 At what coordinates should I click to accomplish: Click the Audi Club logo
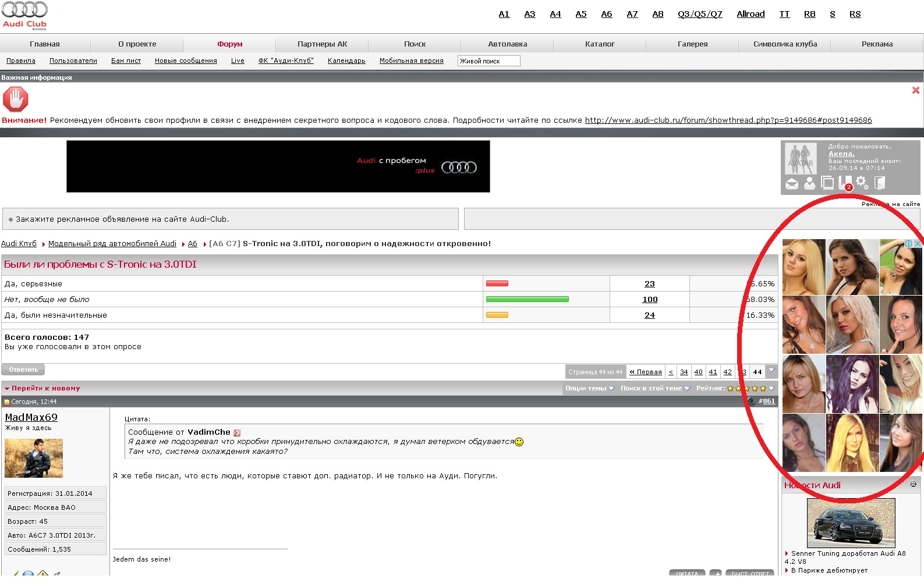[x=24, y=16]
